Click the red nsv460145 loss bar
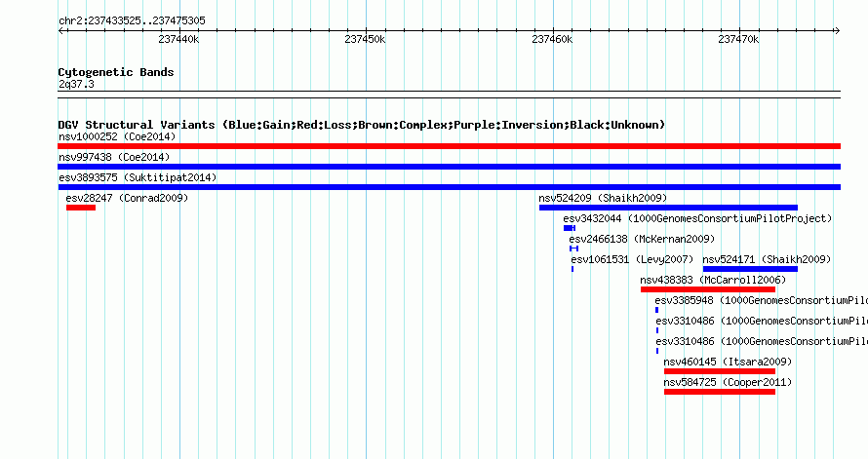Image resolution: width=868 pixels, height=459 pixels. pyautogui.click(x=720, y=371)
